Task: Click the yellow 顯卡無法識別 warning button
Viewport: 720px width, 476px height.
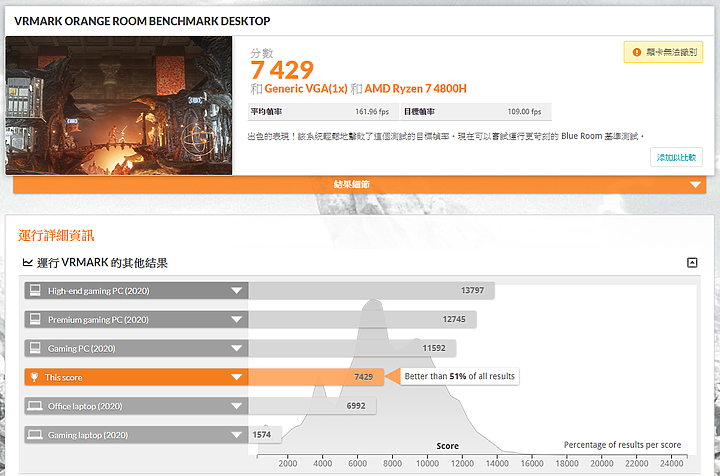Action: (x=663, y=52)
